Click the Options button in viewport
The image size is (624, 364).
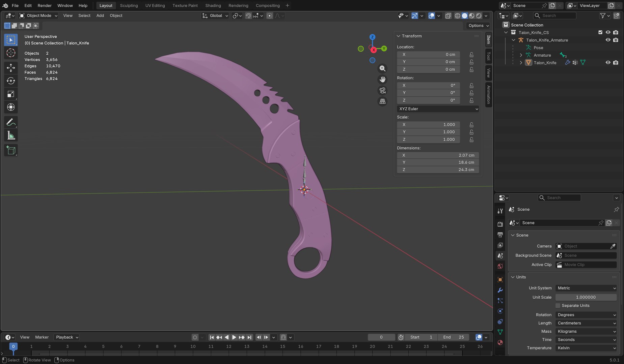(x=479, y=26)
